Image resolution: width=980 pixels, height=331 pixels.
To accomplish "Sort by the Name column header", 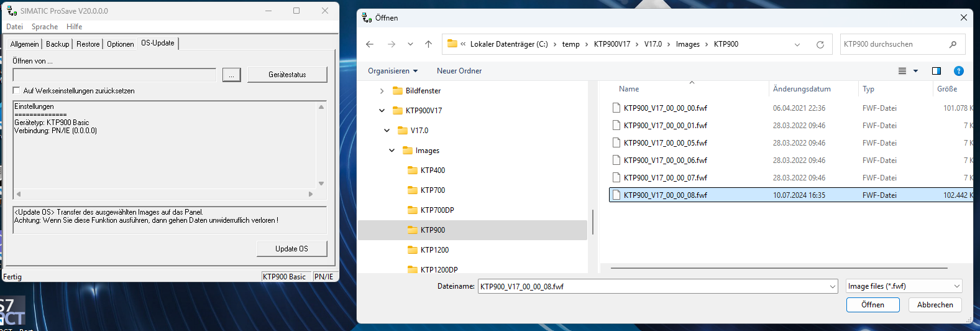I will (x=629, y=89).
